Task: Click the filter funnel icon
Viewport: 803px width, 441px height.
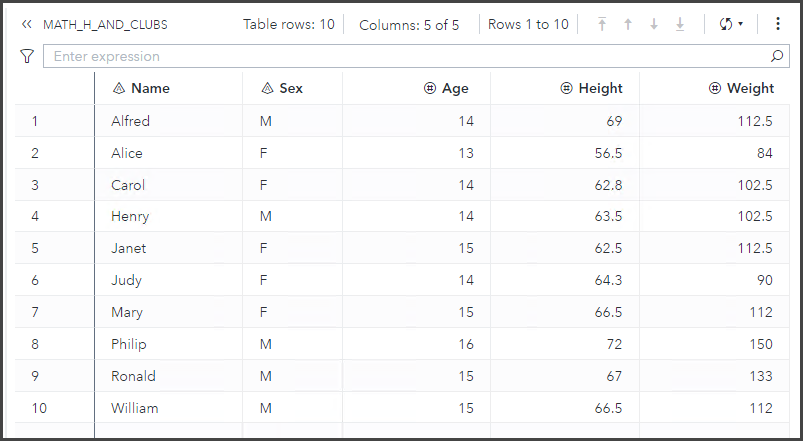Action: (x=27, y=57)
